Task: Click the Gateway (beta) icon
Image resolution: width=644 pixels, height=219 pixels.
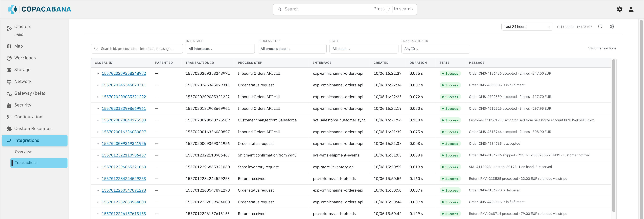Action: point(9,94)
